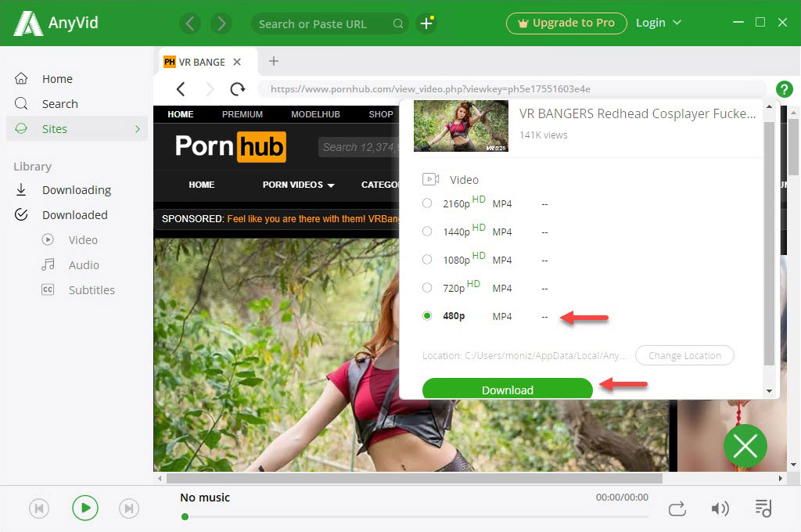Open the PREMIUM site menu item
This screenshot has width=801, height=532.
242,114
